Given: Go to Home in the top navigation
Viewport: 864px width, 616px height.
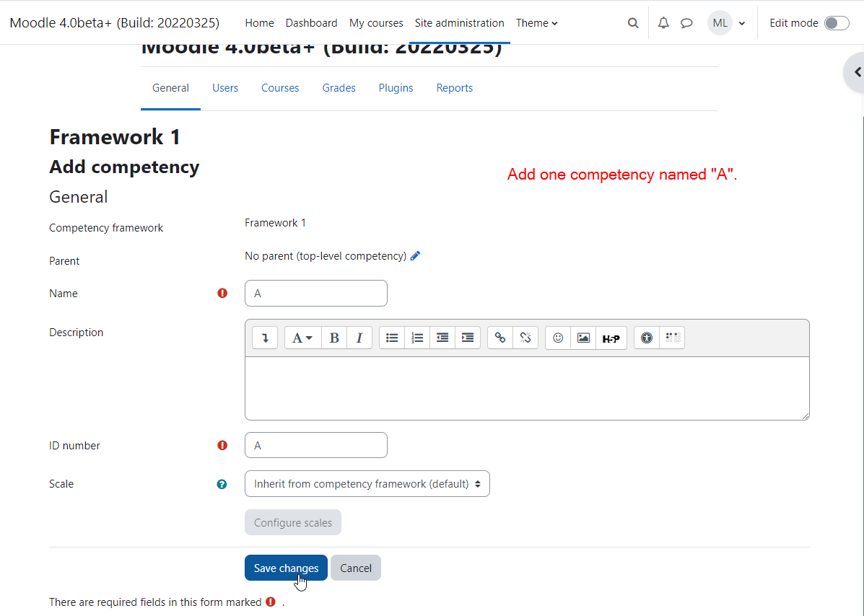Looking at the screenshot, I should (260, 23).
